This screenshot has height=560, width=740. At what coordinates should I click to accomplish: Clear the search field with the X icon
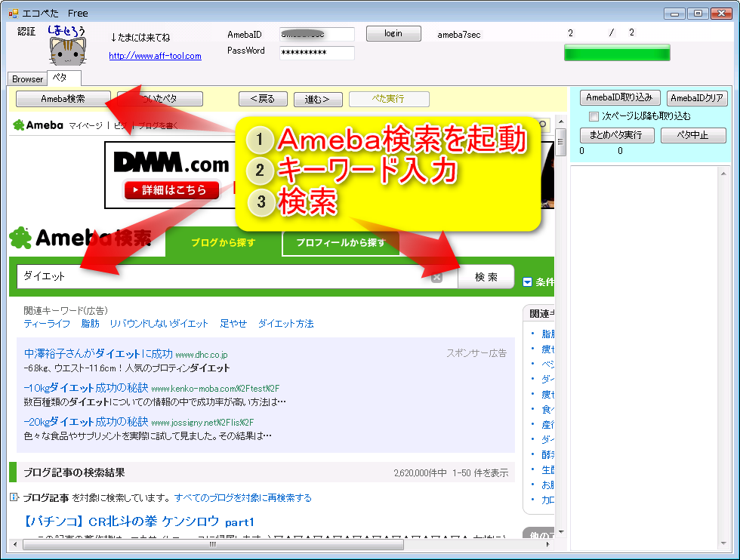(436, 277)
